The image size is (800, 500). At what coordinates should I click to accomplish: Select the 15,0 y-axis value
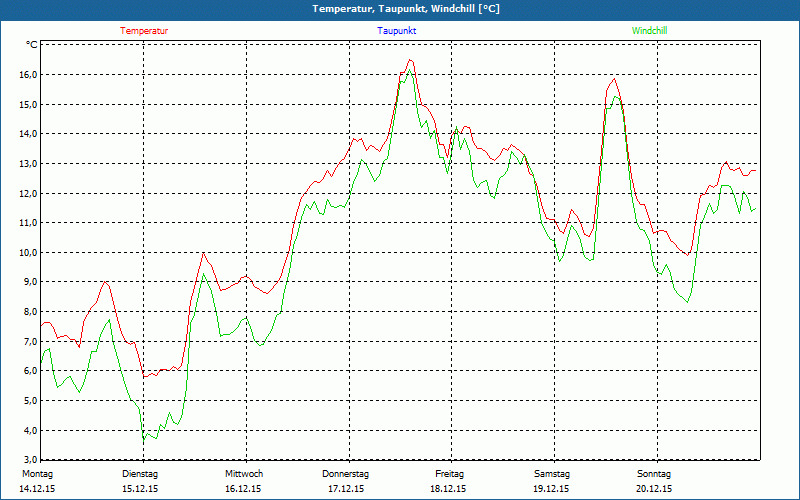pos(29,105)
